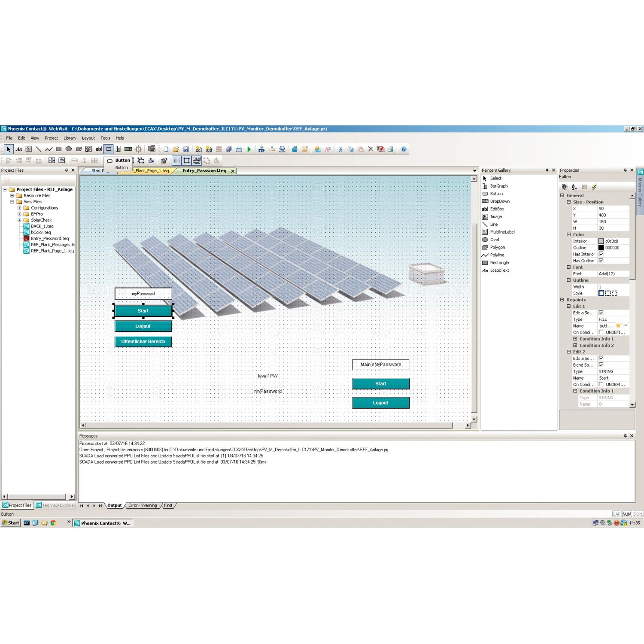Screen dimensions: 644x644
Task: Click the scissors Cut icon
Action: pos(340,149)
